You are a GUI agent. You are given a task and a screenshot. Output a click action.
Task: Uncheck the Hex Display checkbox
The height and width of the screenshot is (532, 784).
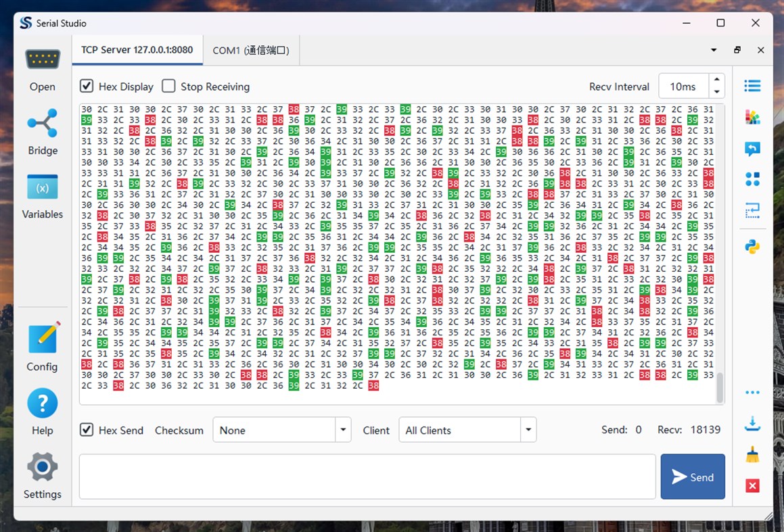tap(87, 86)
